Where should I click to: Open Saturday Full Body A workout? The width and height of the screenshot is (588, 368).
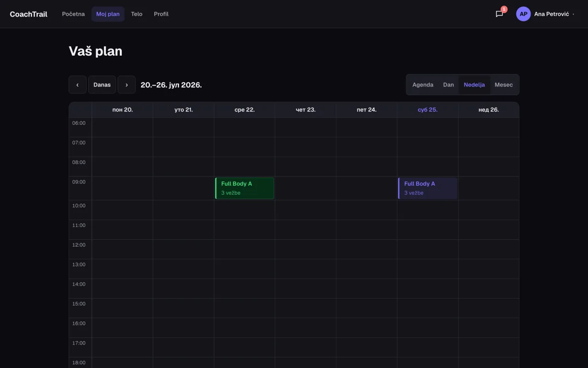coord(427,188)
